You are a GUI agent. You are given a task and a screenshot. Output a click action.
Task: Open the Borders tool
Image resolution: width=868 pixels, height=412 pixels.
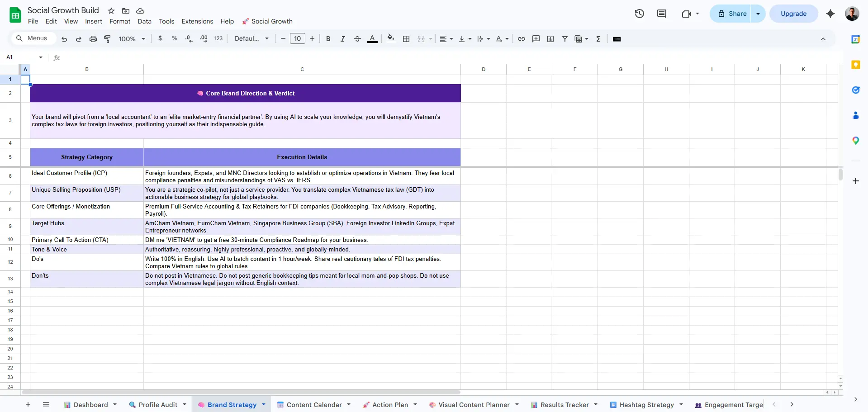[x=406, y=39]
